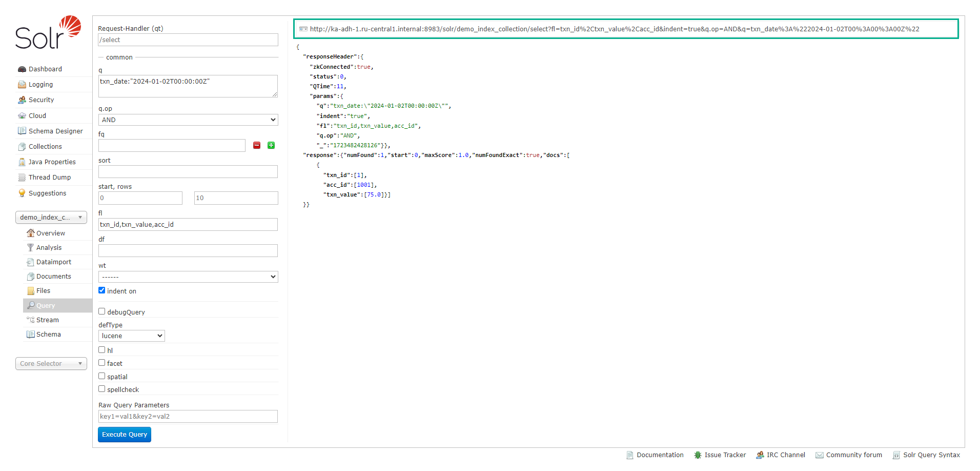
Task: Click the Suggestions lightbulb icon
Action: click(x=22, y=193)
